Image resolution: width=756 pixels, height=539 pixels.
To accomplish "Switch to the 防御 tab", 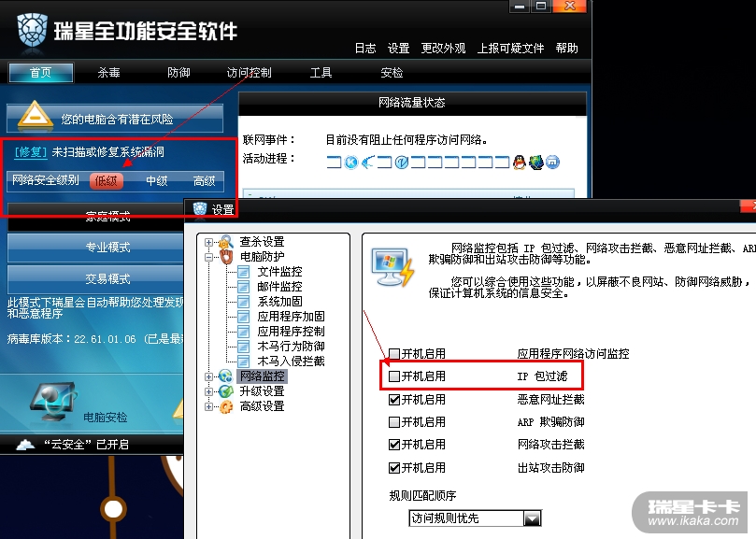I will click(x=178, y=73).
